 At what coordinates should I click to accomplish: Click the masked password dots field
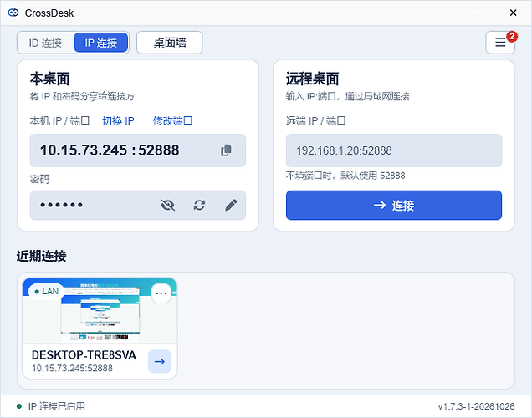pos(61,205)
